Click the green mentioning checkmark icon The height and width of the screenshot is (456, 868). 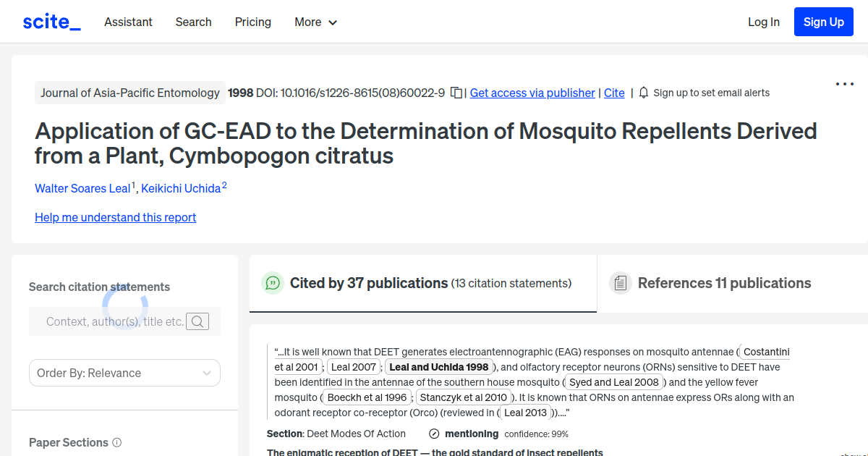click(x=433, y=434)
